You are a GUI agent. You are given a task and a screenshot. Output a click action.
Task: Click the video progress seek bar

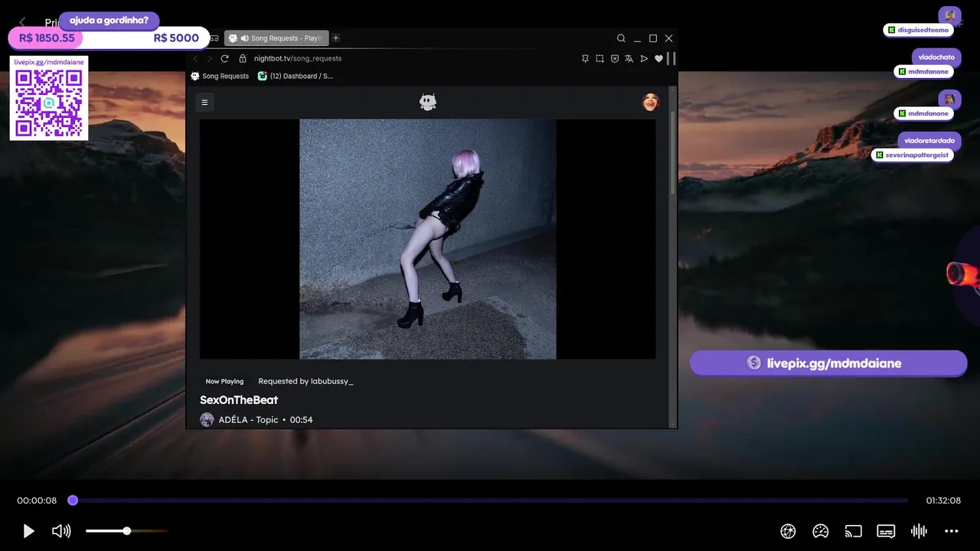point(490,500)
